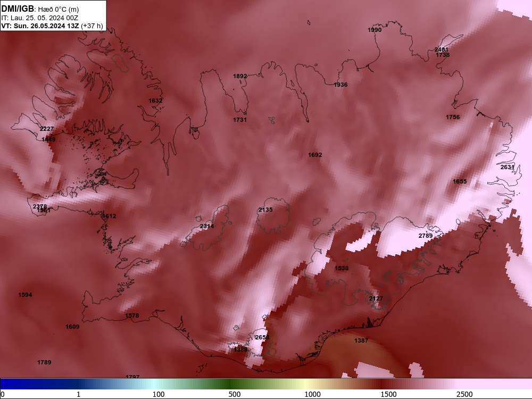Click the map value 1756
The width and height of the screenshot is (532, 399).
pyautogui.click(x=453, y=117)
